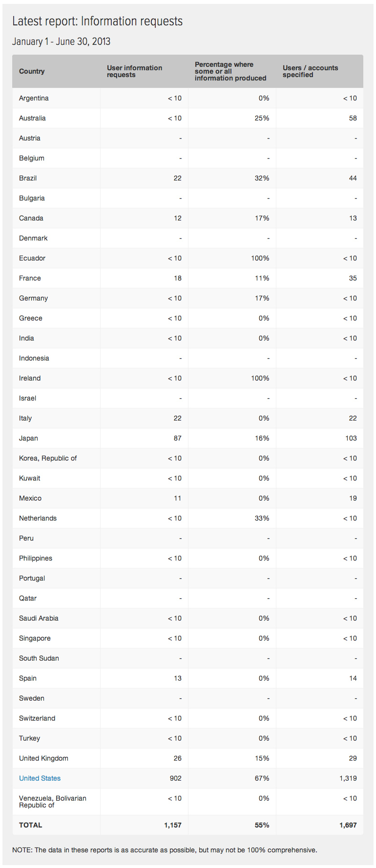The width and height of the screenshot is (376, 868).
Task: Click Percentage where information produced header
Action: (x=230, y=71)
